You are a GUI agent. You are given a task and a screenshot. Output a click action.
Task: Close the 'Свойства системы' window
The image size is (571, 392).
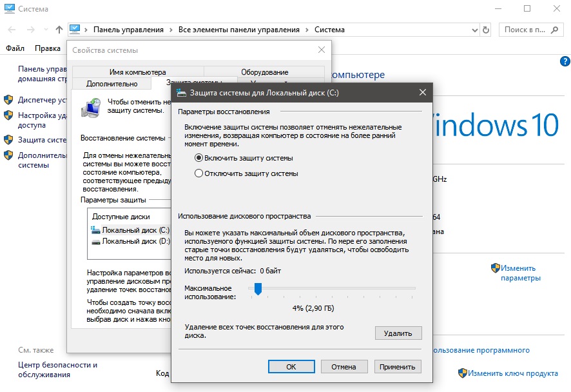pos(321,50)
